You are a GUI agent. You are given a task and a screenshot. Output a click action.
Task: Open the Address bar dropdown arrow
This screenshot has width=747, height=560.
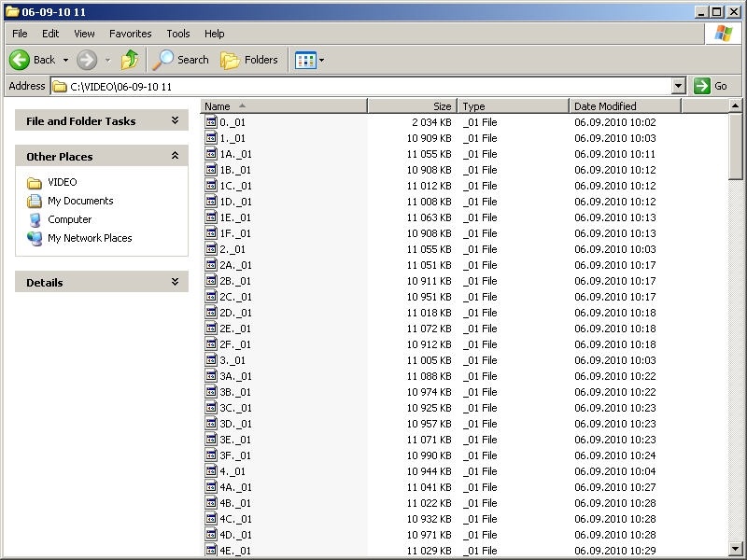coord(679,86)
